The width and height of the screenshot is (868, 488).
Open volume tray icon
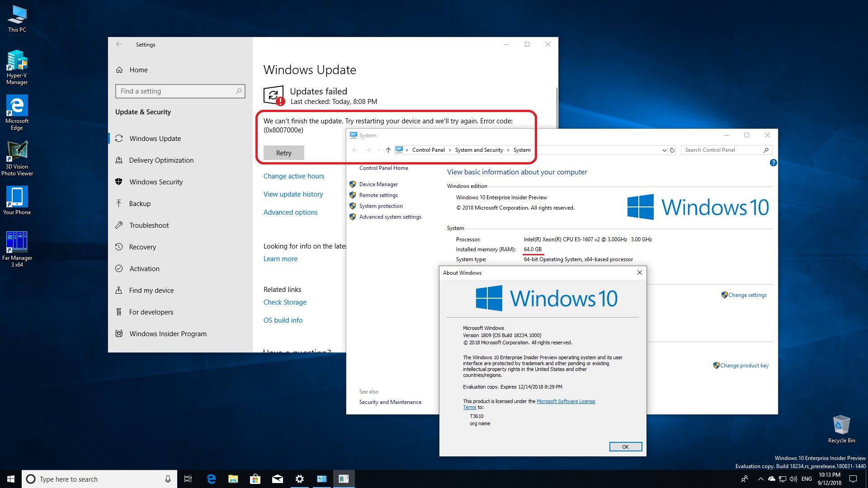[x=793, y=479]
